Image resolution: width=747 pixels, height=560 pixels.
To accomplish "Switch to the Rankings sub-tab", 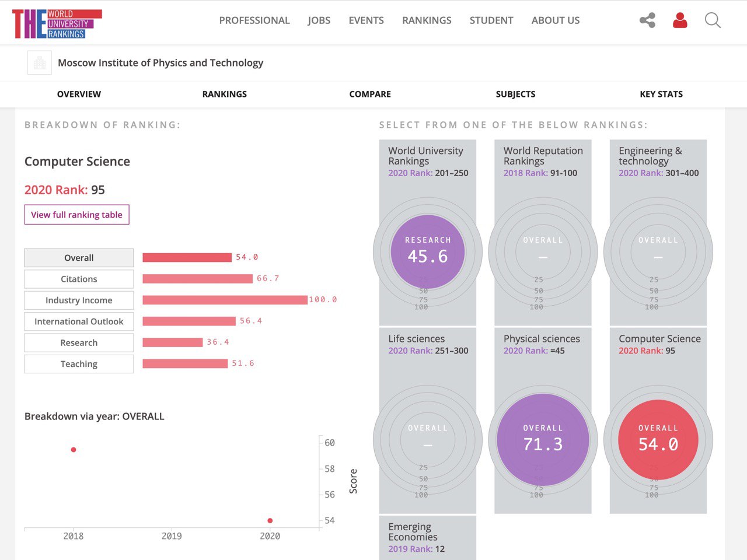I will click(x=225, y=94).
